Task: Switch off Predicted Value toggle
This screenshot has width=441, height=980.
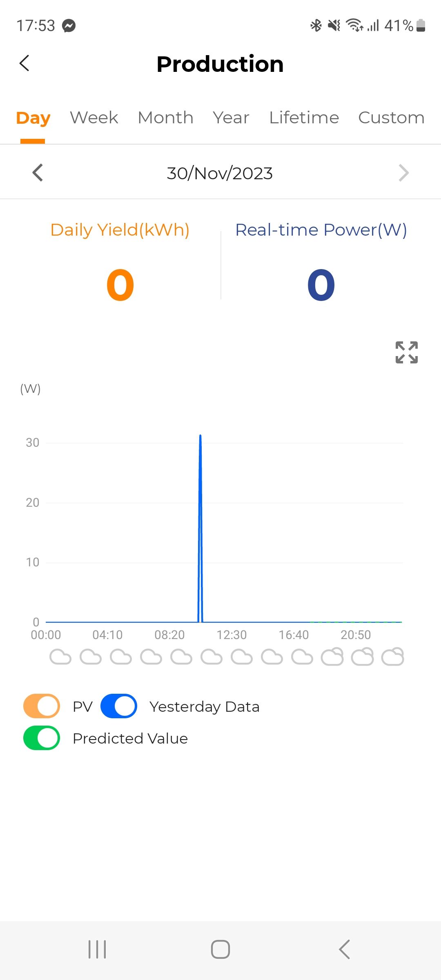Action: [x=42, y=738]
